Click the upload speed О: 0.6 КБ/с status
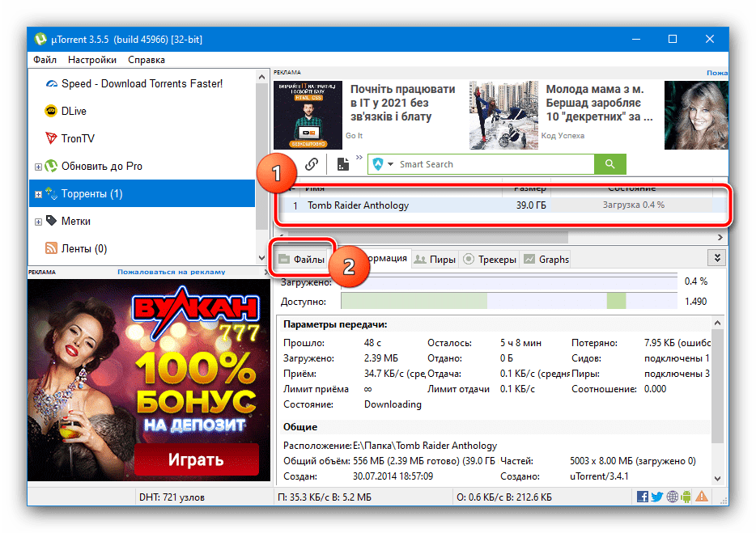Screen dimensions: 756x533 (x=504, y=497)
